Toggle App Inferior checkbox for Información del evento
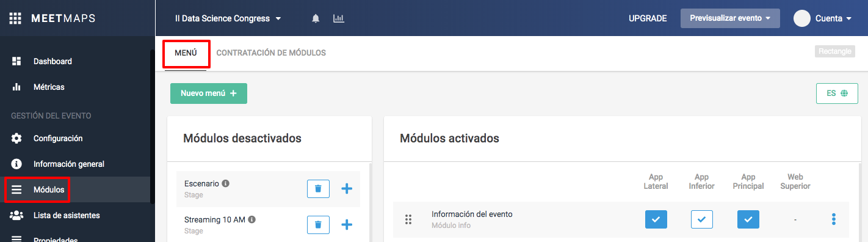The image size is (868, 242). [x=702, y=219]
